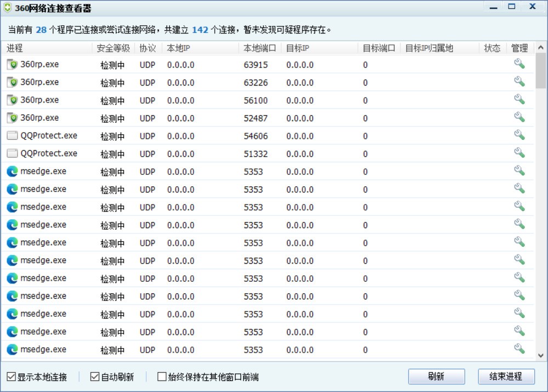Screen dimensions: 548x392
Task: Open manage tool for 360rp.exe port 56100
Action: (520, 99)
